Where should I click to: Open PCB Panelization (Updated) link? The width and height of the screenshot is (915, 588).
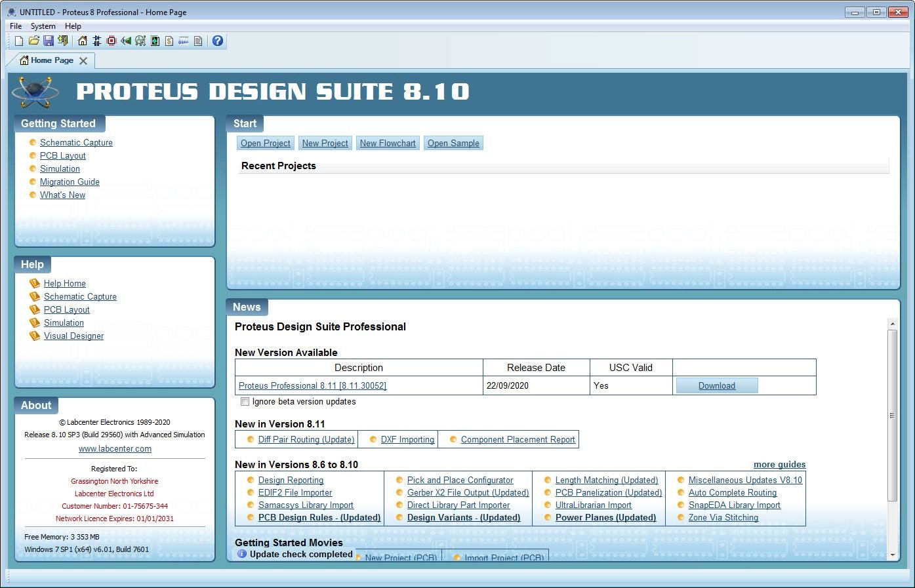pos(609,493)
